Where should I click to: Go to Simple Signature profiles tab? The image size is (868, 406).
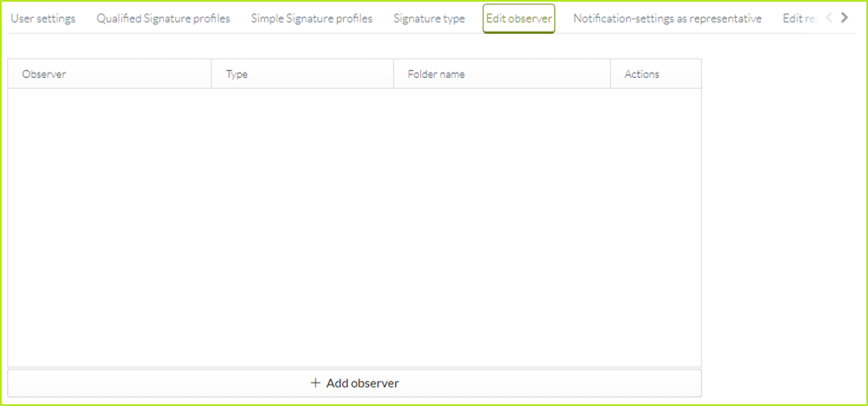pos(311,19)
